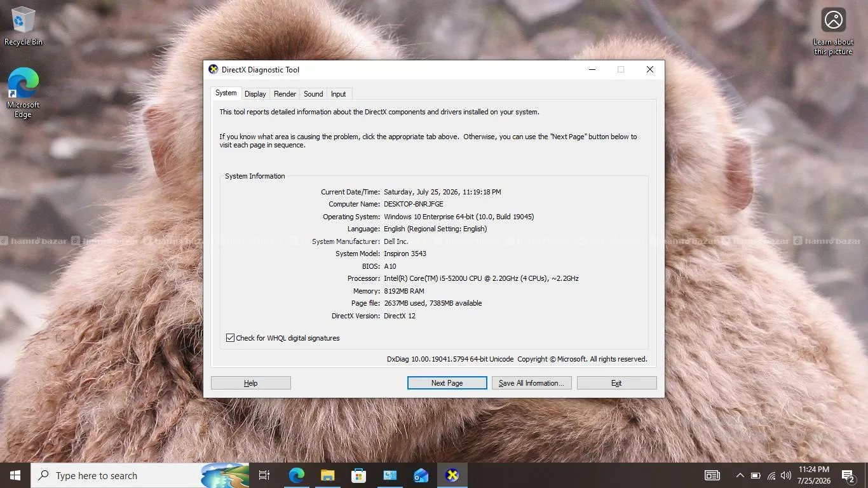
Task: Open the Windows Start menu
Action: pyautogui.click(x=15, y=475)
